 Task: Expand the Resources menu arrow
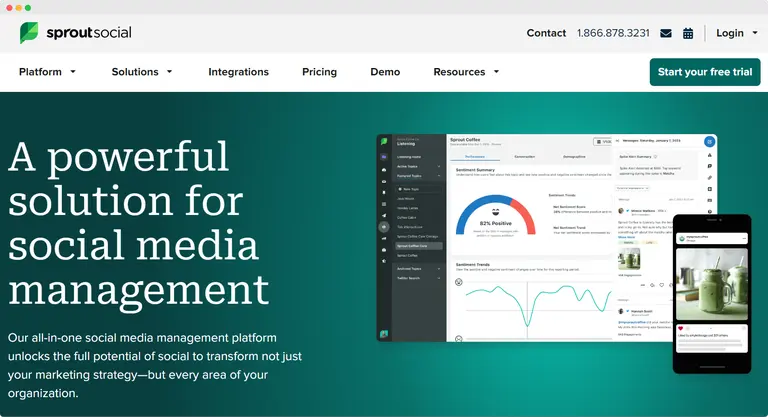(x=496, y=72)
